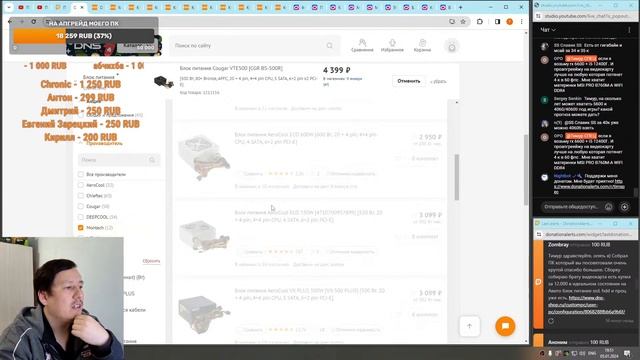Viewport: 640px width, 360px height.
Task: Tick the Cougar manufacturer checkbox
Action: 80,206
